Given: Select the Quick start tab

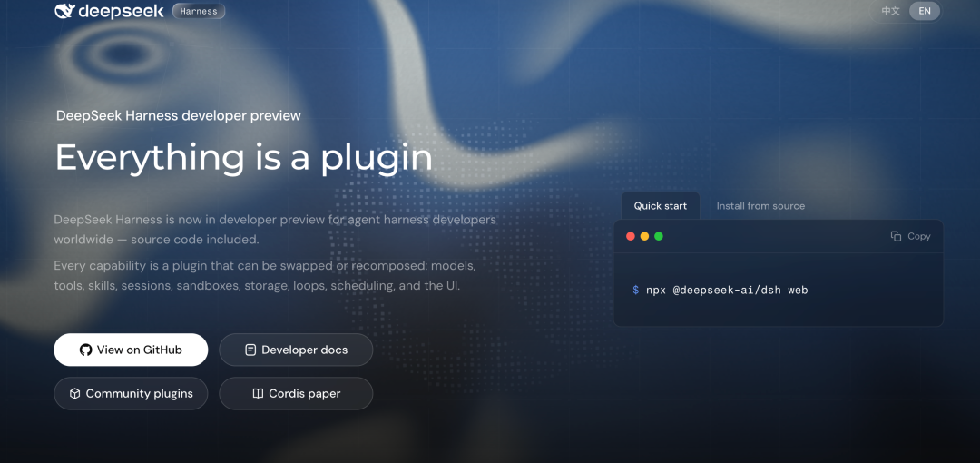Looking at the screenshot, I should click(660, 206).
